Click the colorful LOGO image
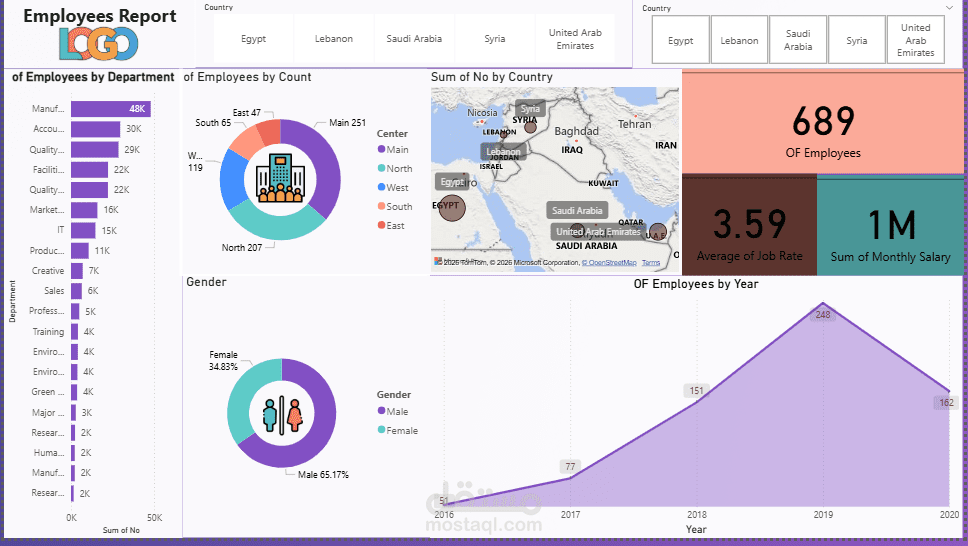The height and width of the screenshot is (546, 968). coord(99,44)
